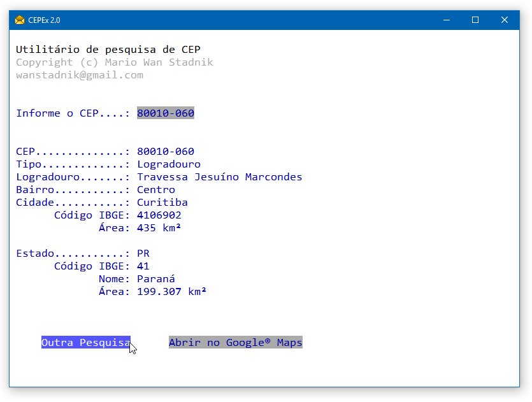
Task: Select the Abrir no Google Maps link
Action: point(235,342)
